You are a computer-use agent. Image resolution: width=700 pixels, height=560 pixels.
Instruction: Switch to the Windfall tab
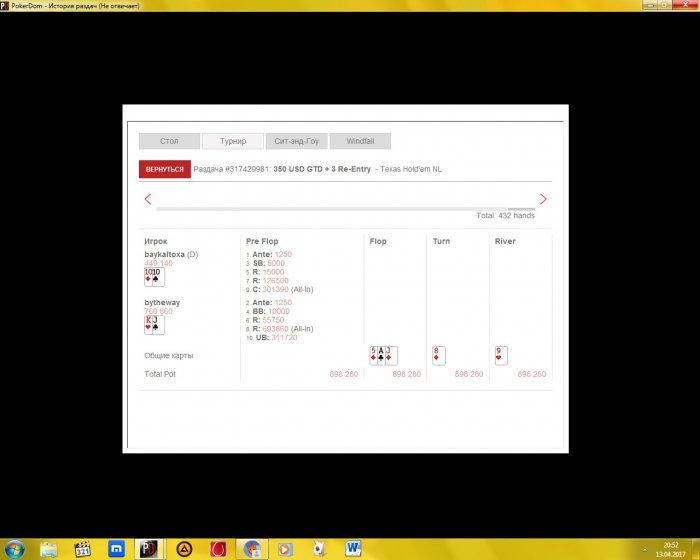coord(360,141)
